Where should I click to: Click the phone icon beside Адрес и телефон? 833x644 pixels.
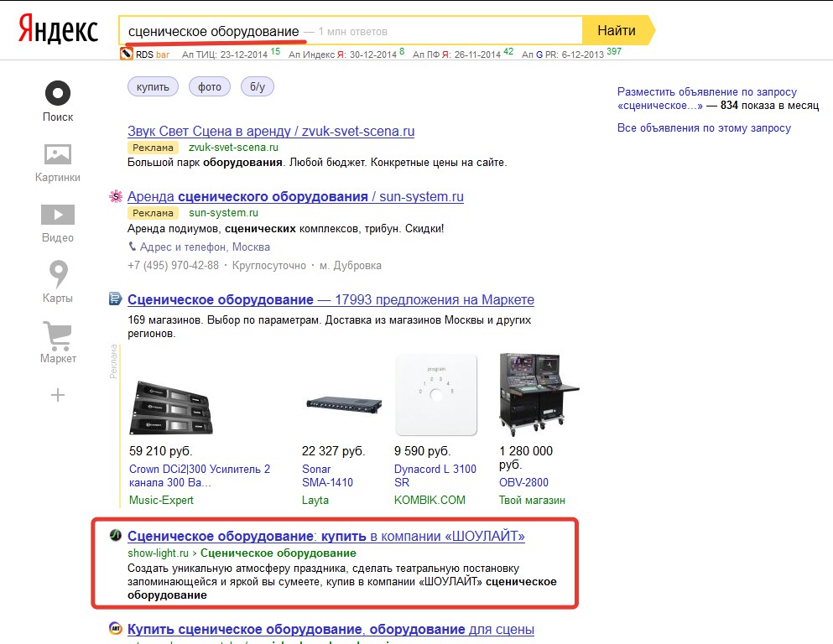coord(133,247)
